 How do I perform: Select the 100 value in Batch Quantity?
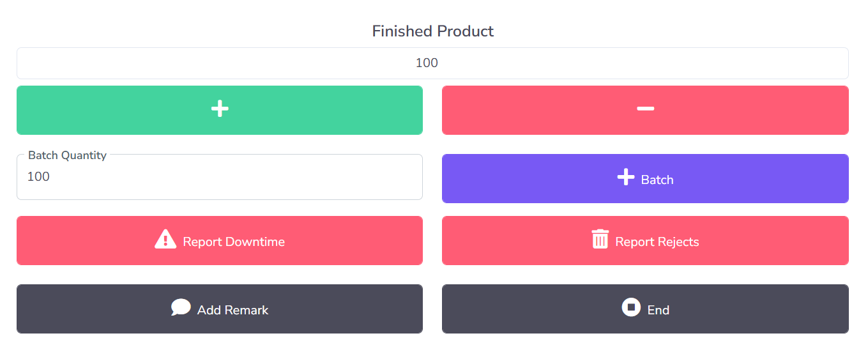point(38,177)
